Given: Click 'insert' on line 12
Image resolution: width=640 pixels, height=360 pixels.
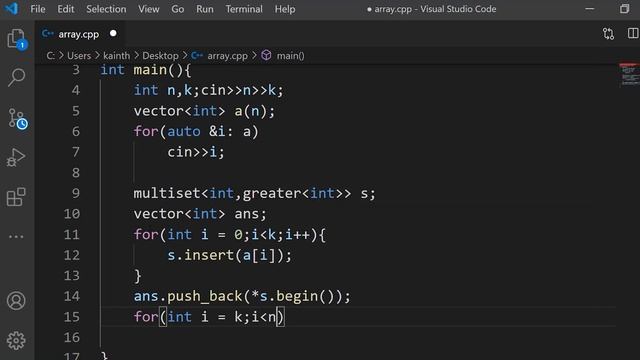Looking at the screenshot, I should [209, 255].
